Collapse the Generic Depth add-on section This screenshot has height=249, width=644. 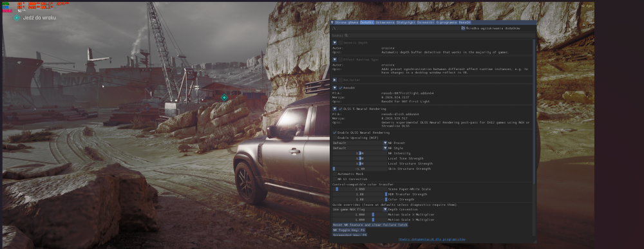[x=335, y=42]
